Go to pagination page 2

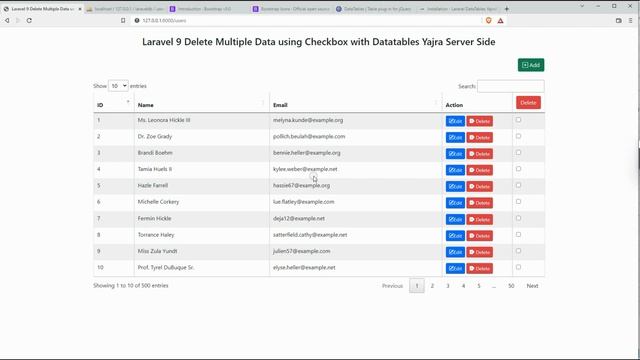point(432,286)
